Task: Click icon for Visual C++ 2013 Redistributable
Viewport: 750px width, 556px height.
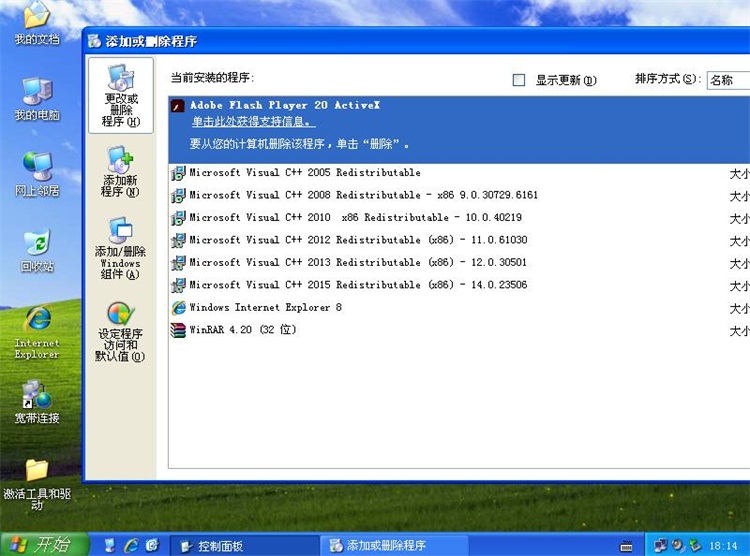Action: (178, 263)
